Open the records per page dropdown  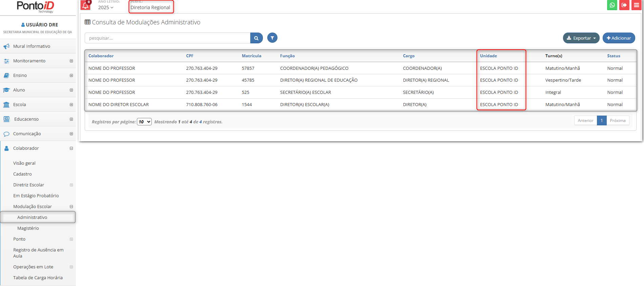click(144, 122)
